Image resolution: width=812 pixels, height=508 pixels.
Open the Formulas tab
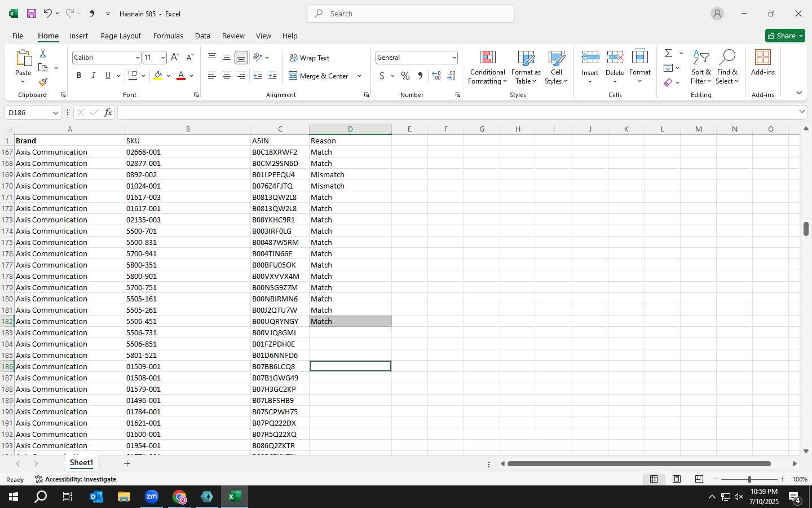click(x=168, y=36)
